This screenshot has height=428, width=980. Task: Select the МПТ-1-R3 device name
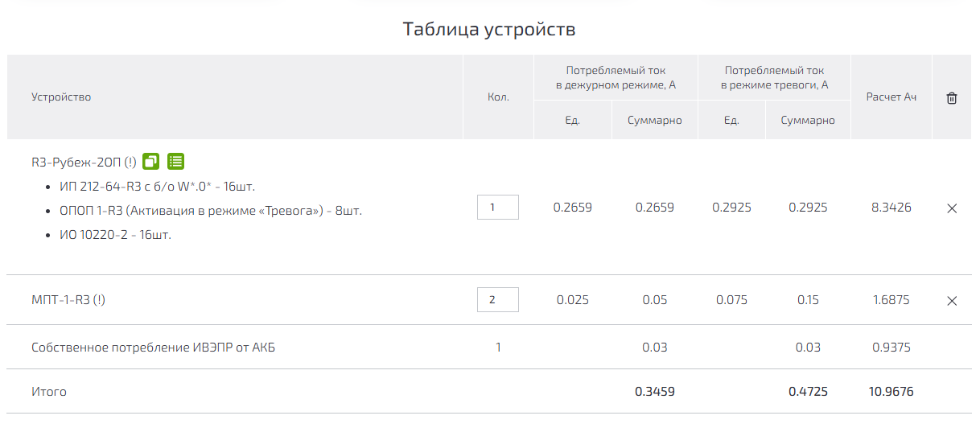coord(60,300)
